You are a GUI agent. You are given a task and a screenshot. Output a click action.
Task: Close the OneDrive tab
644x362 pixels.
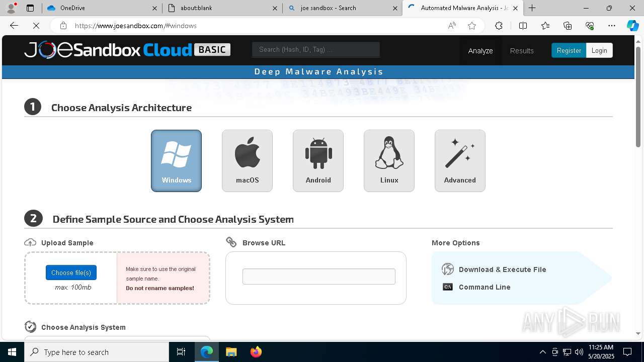154,8
